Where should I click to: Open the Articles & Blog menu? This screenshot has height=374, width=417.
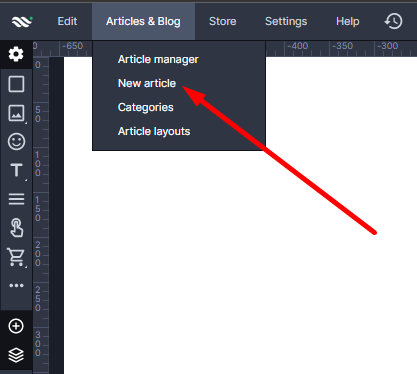point(143,21)
